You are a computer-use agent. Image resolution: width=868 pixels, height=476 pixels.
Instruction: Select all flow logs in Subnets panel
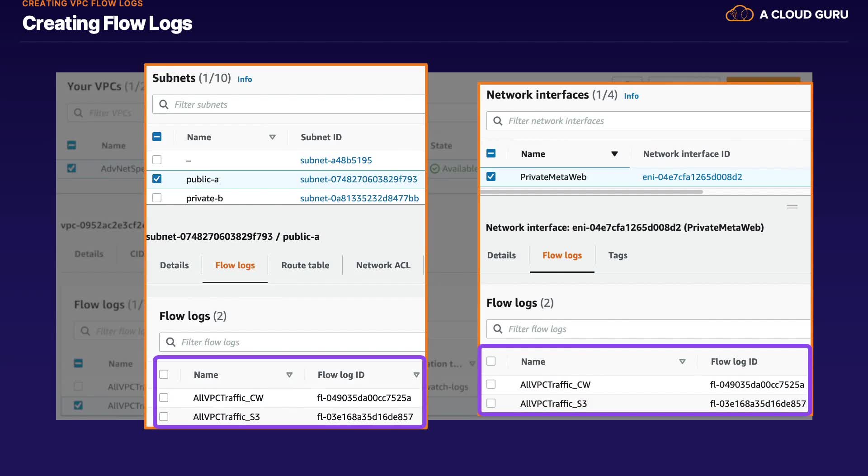[164, 374]
